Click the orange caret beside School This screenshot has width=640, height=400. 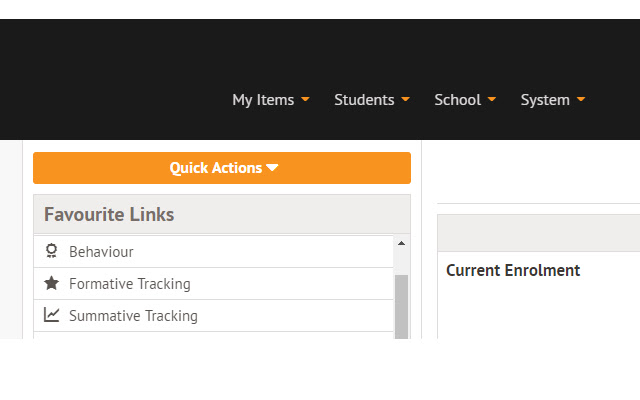pyautogui.click(x=492, y=99)
